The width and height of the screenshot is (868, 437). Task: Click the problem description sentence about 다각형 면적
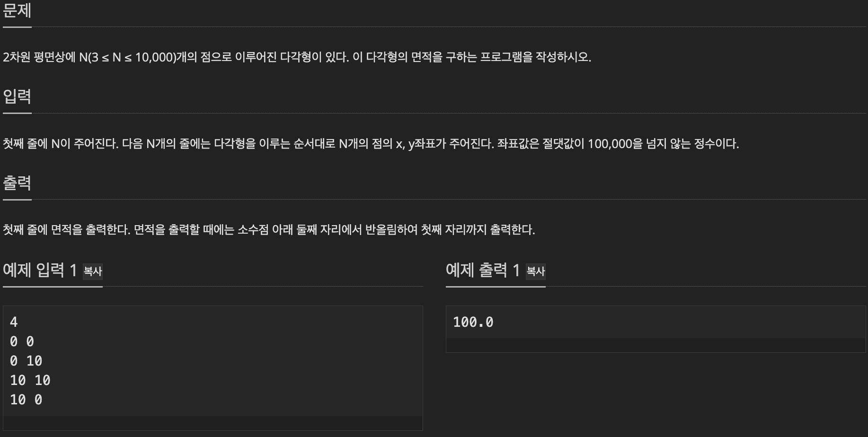click(297, 57)
